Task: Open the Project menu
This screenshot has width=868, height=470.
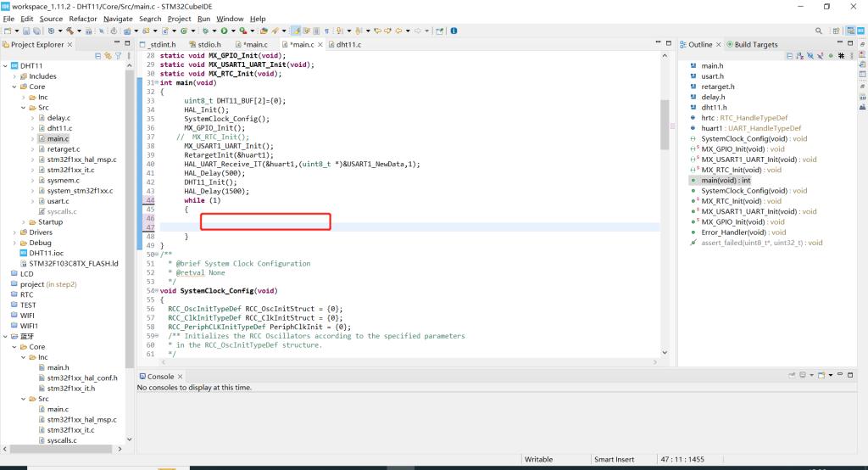Action: point(180,19)
